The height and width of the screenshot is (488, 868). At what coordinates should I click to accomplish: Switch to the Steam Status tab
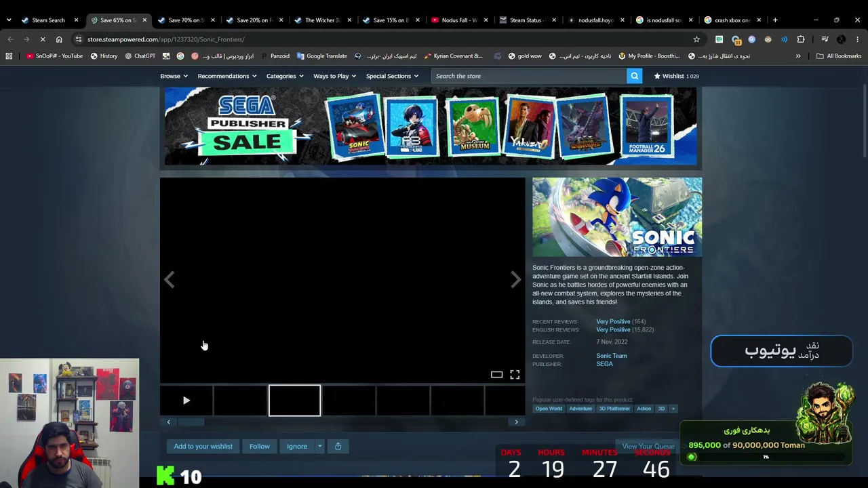point(528,20)
